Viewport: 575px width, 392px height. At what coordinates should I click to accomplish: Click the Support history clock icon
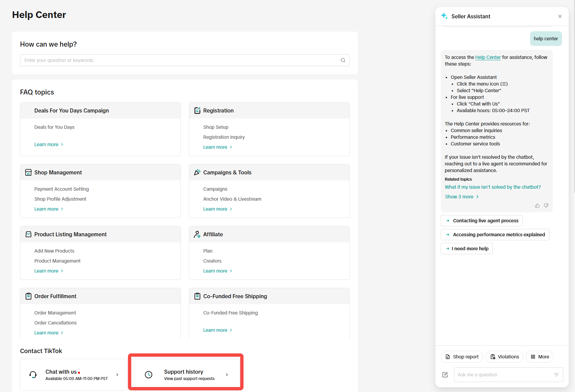pyautogui.click(x=149, y=375)
